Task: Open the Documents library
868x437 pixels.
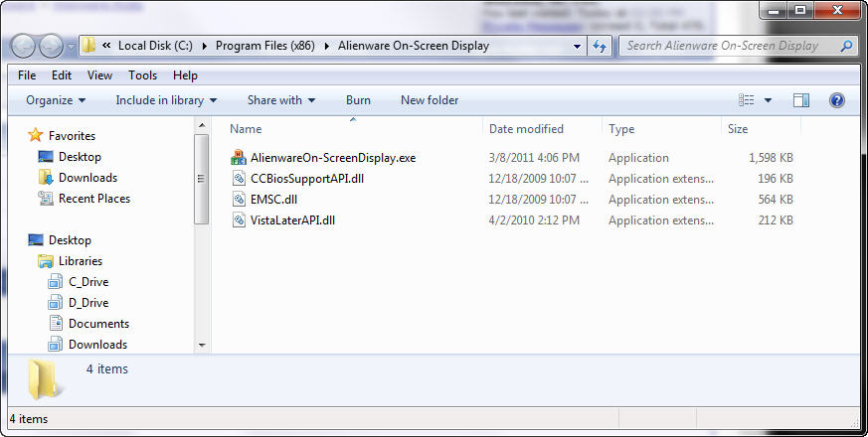Action: click(x=98, y=324)
